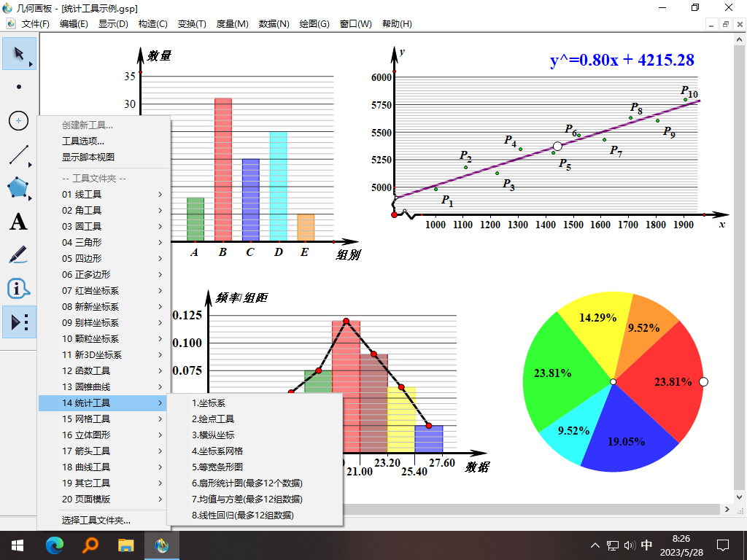This screenshot has width=747, height=560.
Task: Expand the 13 圆锥曲线 submenu
Action: pyautogui.click(x=88, y=386)
